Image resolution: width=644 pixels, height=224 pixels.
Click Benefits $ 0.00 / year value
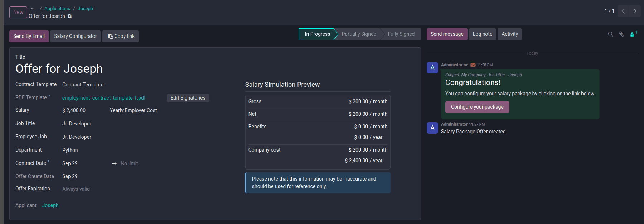click(368, 137)
